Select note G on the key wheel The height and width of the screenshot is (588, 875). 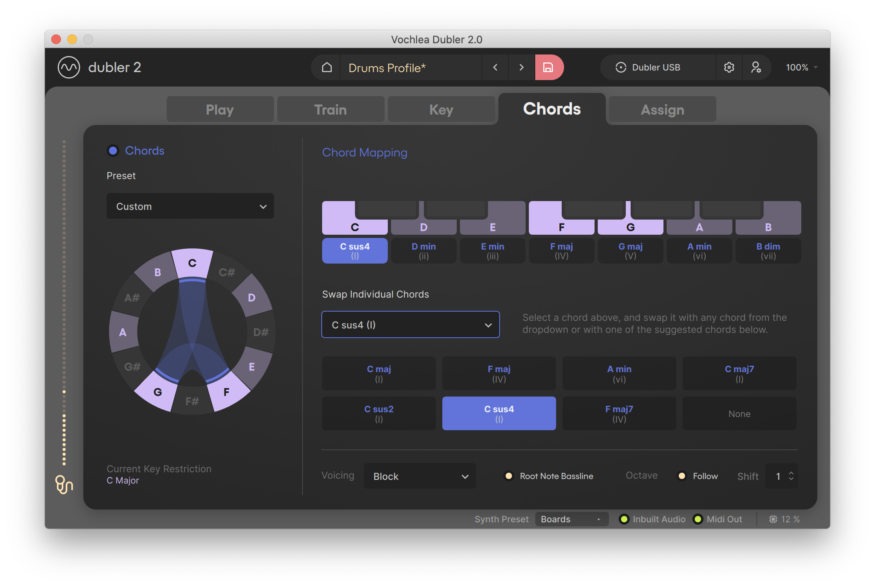158,392
